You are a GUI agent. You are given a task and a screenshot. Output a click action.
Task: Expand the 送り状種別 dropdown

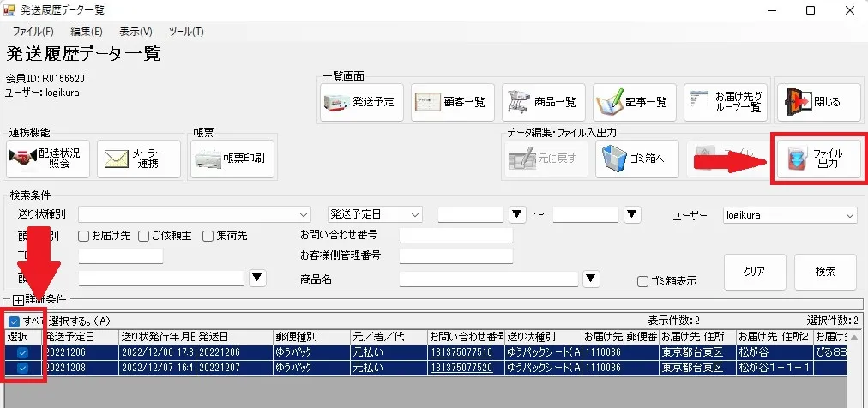[x=304, y=214]
